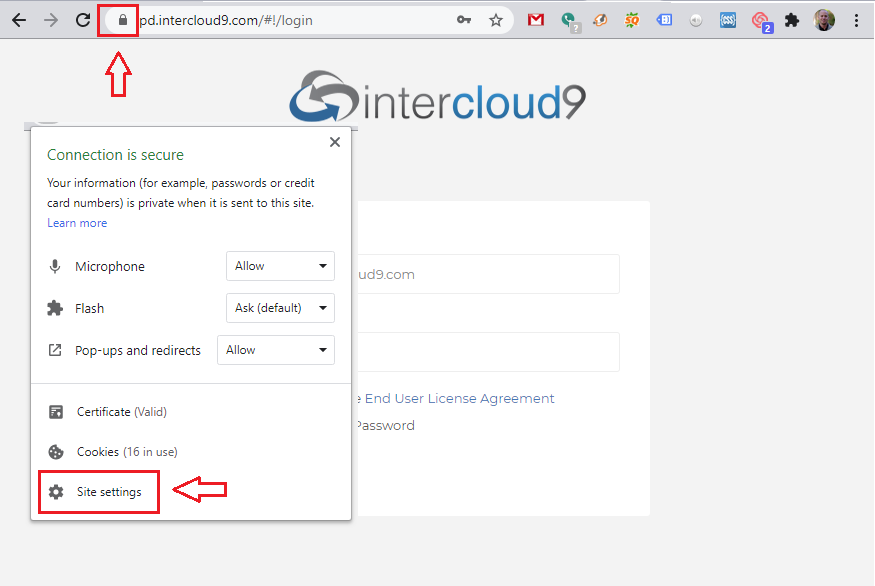Click the Microphone icon in popup
This screenshot has width=875, height=586.
tap(55, 266)
